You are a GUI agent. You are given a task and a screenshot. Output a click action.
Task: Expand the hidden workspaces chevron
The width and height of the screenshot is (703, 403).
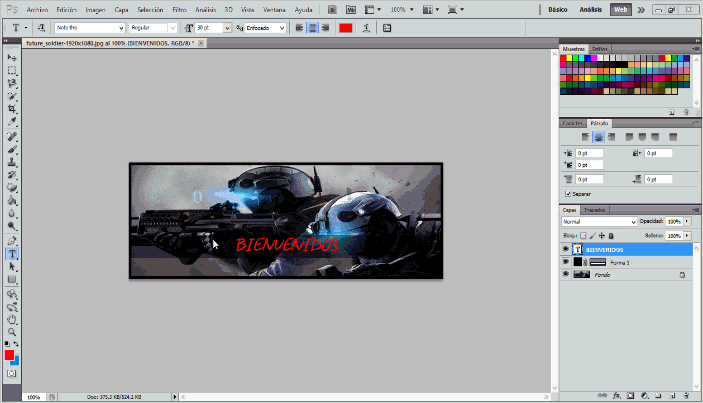click(x=641, y=9)
